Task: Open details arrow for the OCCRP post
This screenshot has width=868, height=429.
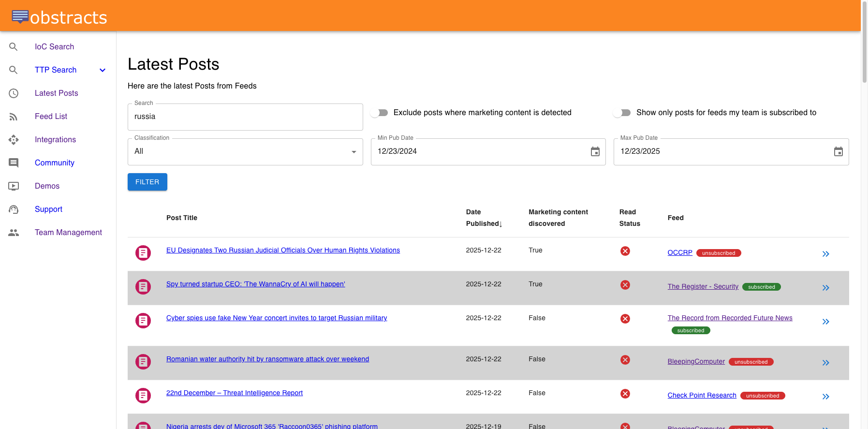Action: click(x=825, y=254)
